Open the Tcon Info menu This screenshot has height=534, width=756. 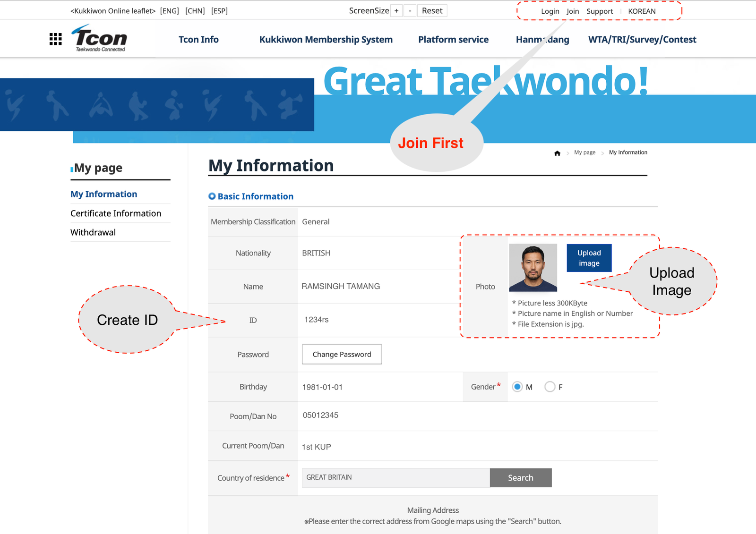click(198, 40)
